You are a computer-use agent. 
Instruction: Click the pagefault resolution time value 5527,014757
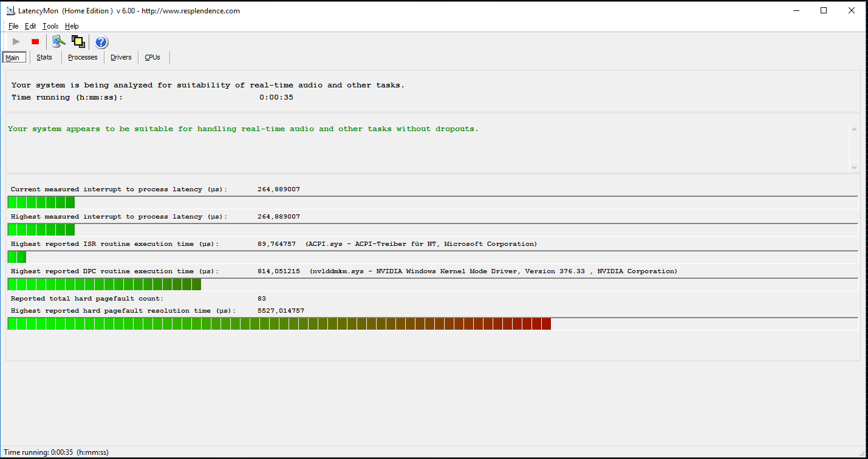[x=281, y=311]
